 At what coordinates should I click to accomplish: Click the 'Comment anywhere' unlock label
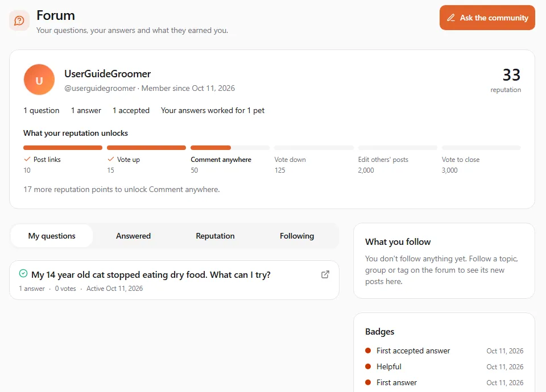click(x=221, y=160)
